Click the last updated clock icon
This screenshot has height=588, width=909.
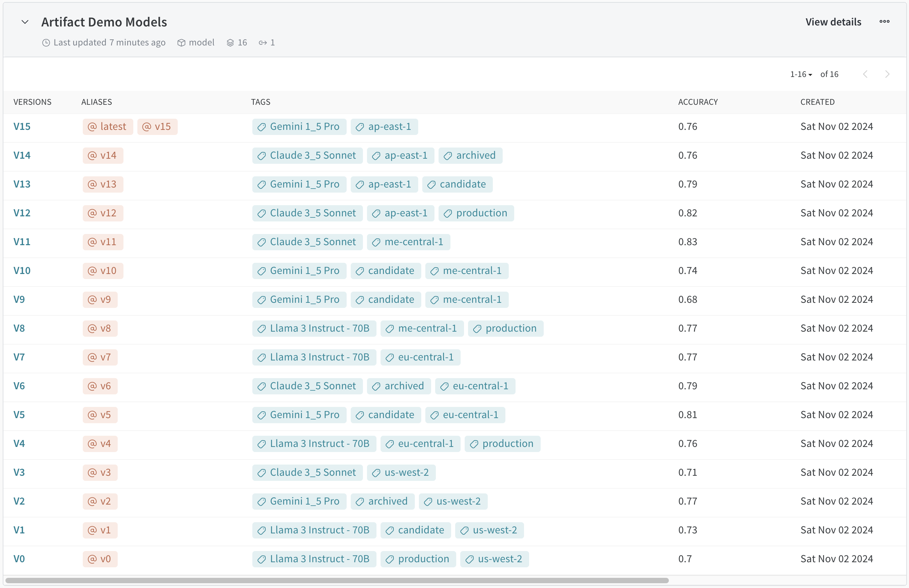46,43
